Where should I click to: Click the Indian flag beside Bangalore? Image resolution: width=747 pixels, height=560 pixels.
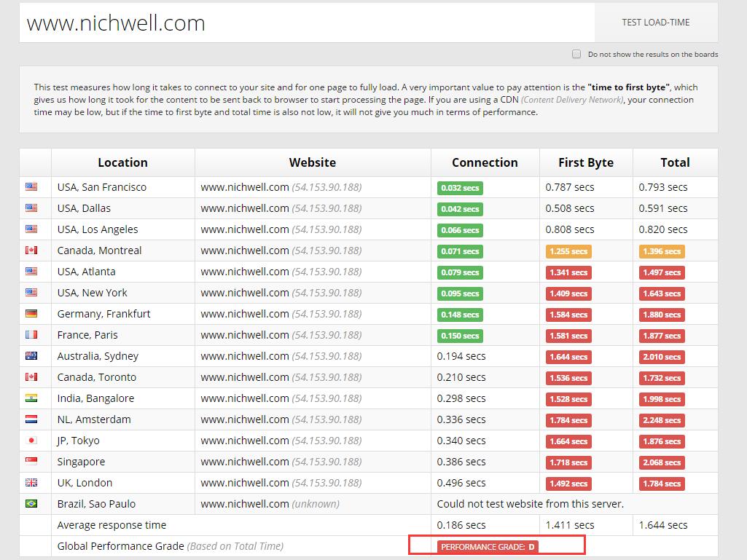coord(31,398)
